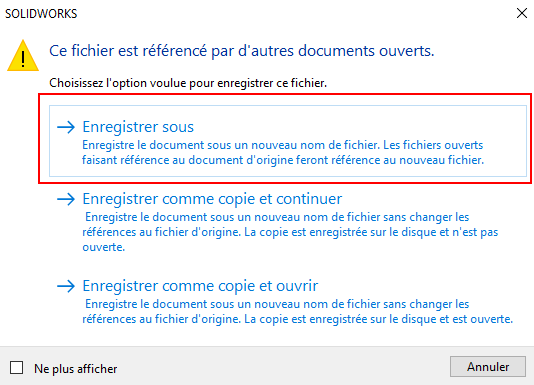
Task: Click description ending with et est ouverte
Action: [297, 311]
